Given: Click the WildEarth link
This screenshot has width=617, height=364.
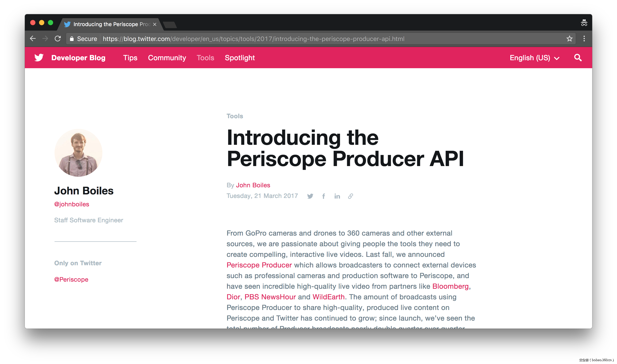Looking at the screenshot, I should click(328, 297).
